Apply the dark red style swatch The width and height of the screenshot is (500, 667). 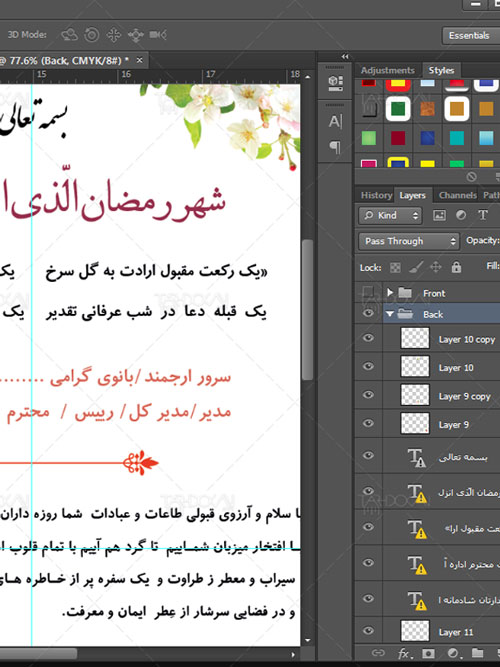398,138
